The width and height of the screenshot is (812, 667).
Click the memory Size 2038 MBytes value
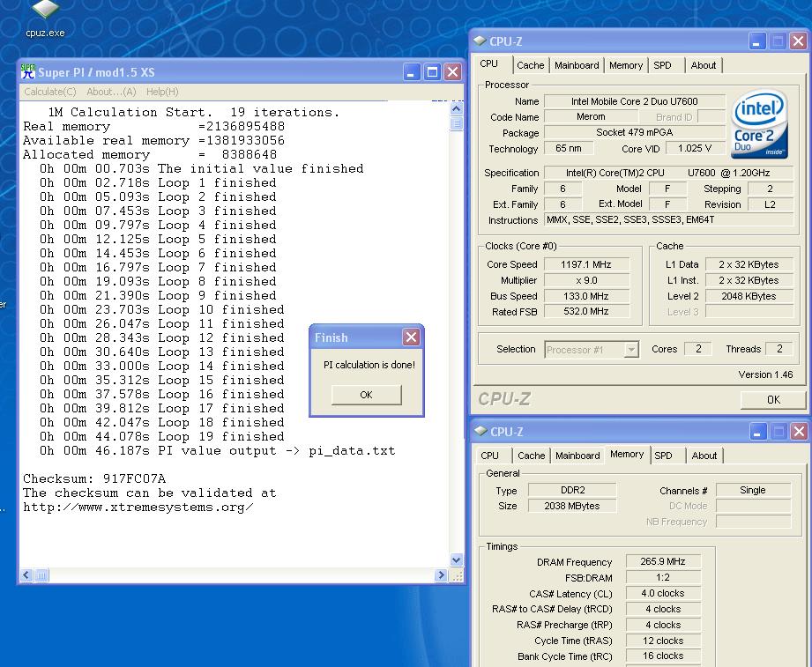coord(573,506)
